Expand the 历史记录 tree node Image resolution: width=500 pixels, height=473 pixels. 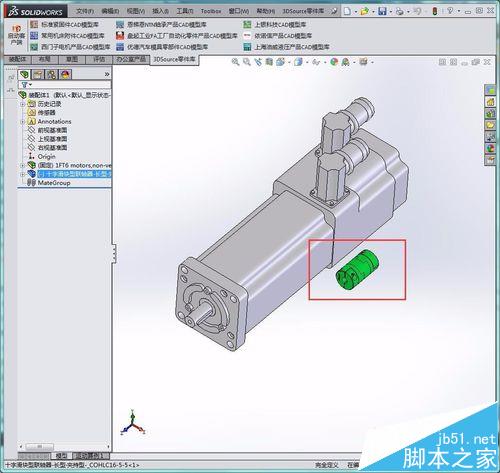[23, 104]
